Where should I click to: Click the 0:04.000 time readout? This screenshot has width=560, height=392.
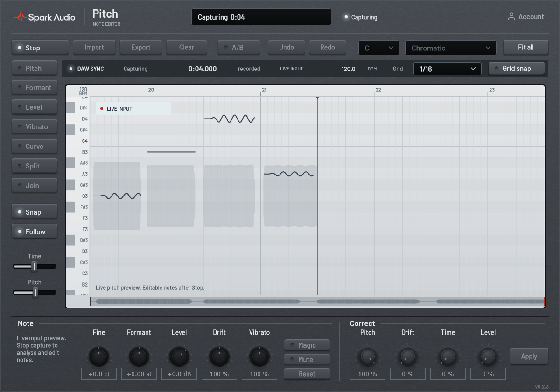click(203, 69)
